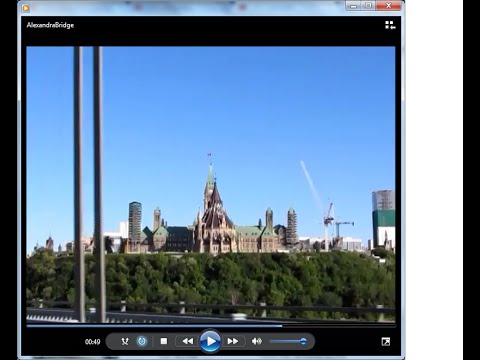Mute audio with the speaker icon
The image size is (480, 360).
(x=257, y=341)
